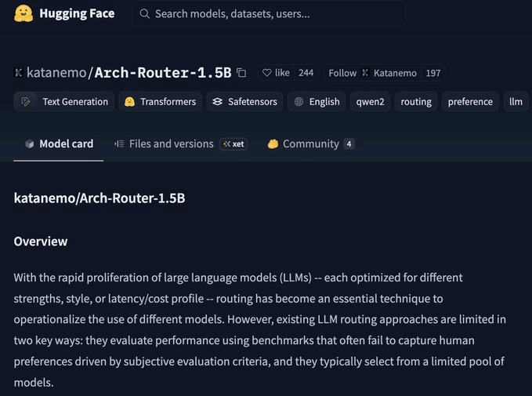Click the Safetensors stacked layers icon
532x396 pixels.
pos(217,101)
